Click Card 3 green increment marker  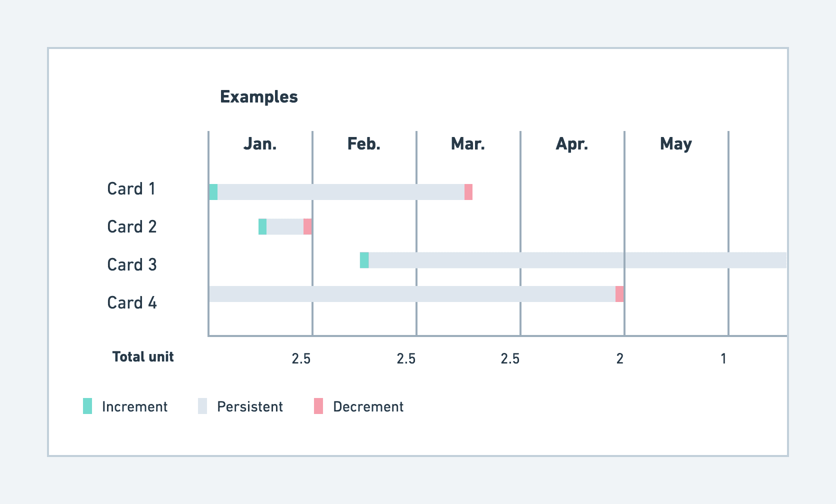(x=364, y=260)
